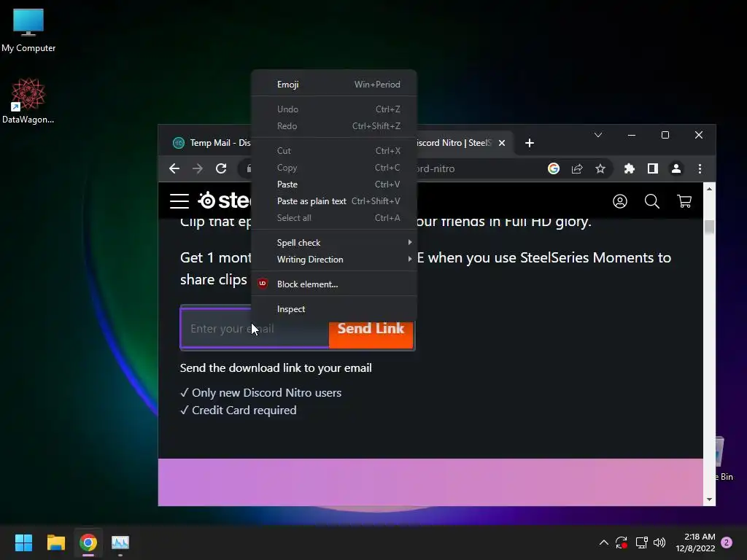Image resolution: width=747 pixels, height=560 pixels.
Task: Click the Enter your email field
Action: [x=255, y=329]
